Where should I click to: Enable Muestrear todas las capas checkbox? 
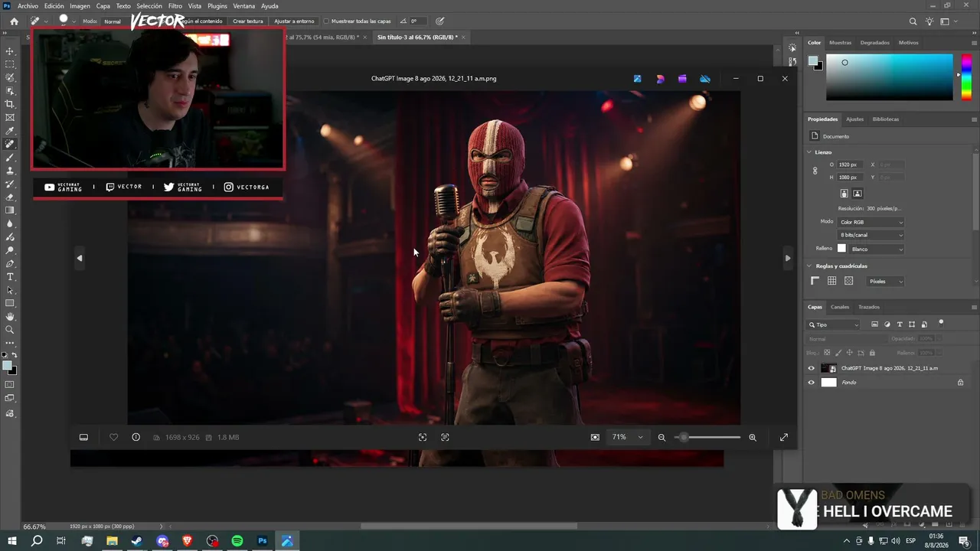click(326, 21)
